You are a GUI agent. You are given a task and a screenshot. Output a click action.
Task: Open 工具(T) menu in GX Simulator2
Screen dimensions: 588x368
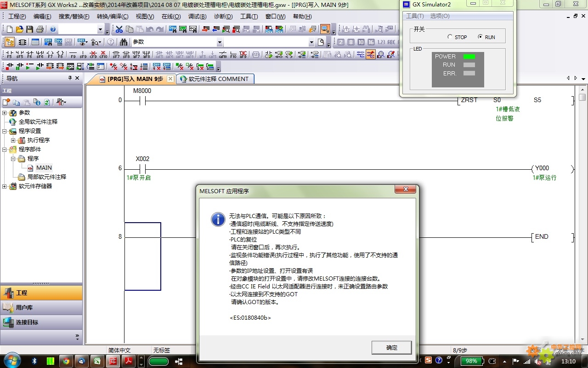tap(415, 16)
